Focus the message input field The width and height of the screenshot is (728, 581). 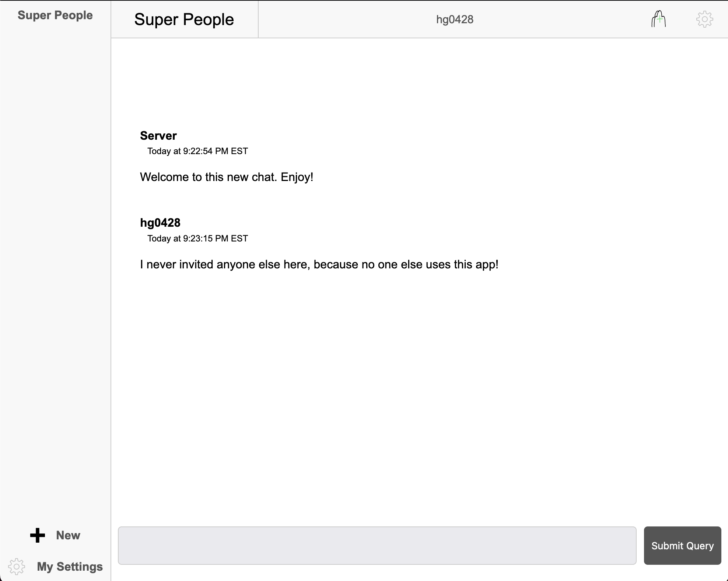click(x=377, y=546)
